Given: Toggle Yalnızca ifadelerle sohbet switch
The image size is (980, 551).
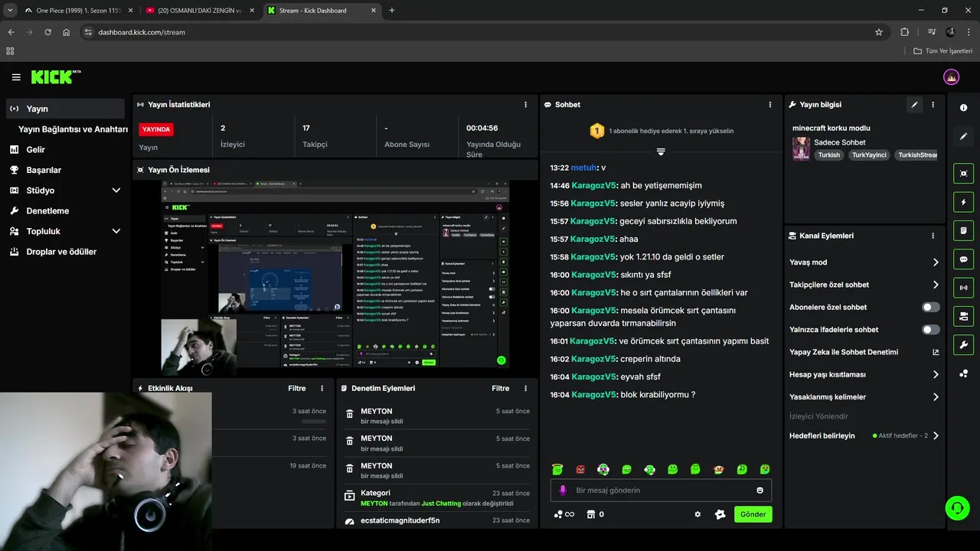Looking at the screenshot, I should tap(930, 330).
